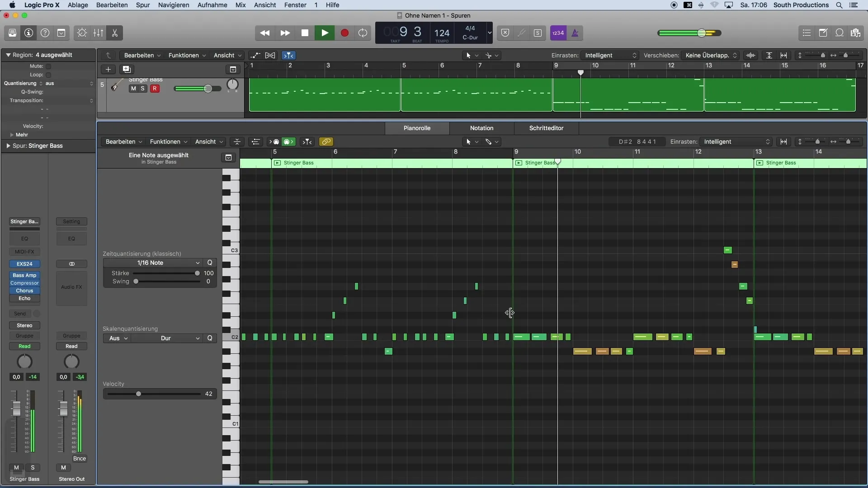Click the Play button in transport controls
This screenshot has width=868, height=488.
pos(324,32)
